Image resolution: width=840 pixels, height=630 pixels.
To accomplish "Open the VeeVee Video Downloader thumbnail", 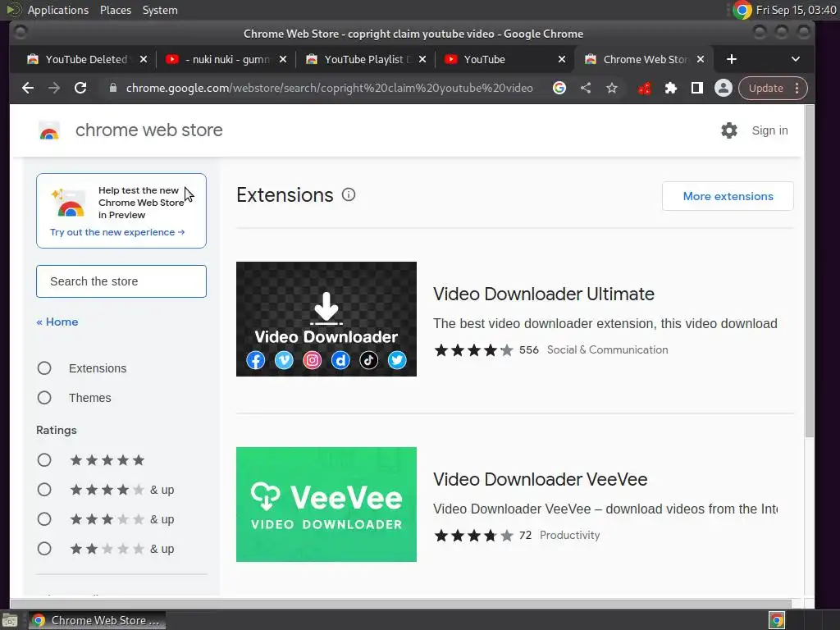I will (x=326, y=504).
